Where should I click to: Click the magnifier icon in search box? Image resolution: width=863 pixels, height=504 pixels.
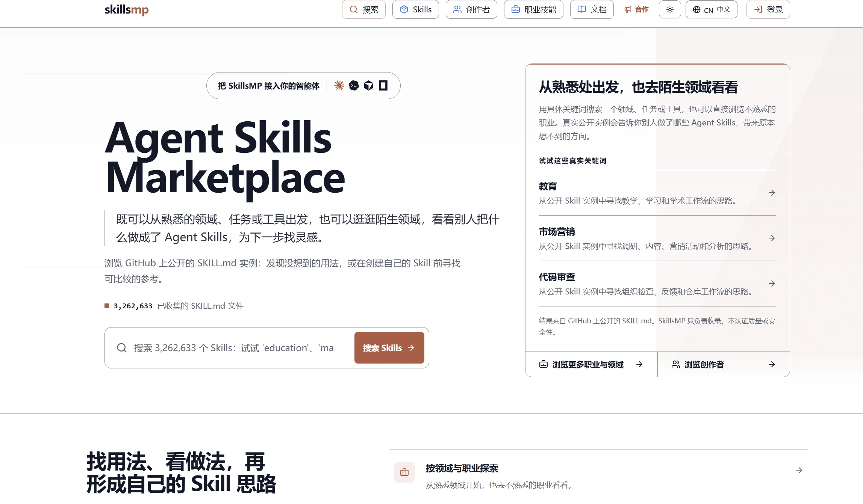click(122, 348)
